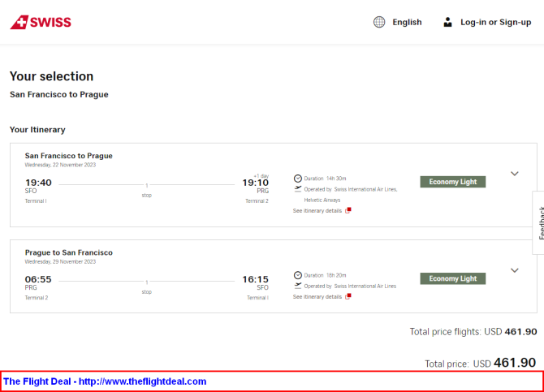The width and height of the screenshot is (544, 392).
Task: Click the final Total price USD 461.90
Action: coord(481,363)
